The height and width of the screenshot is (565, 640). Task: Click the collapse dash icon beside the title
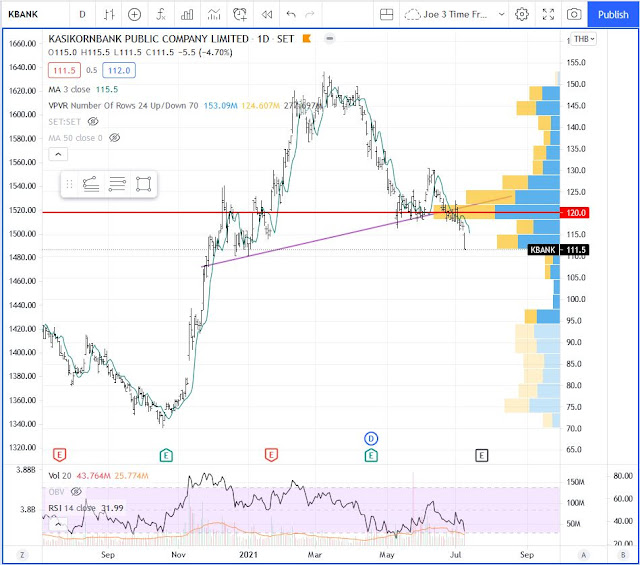[330, 39]
